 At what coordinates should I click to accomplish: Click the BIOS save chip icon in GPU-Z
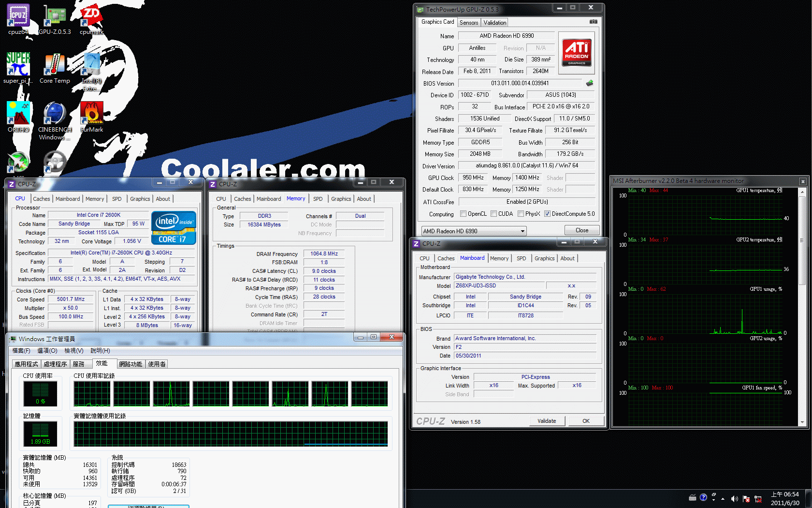pyautogui.click(x=590, y=83)
